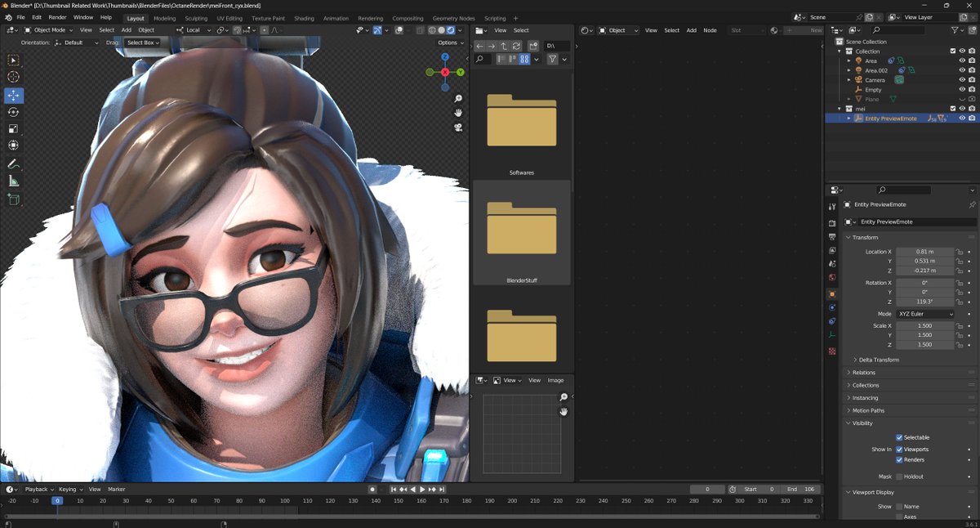Viewport: 980px width, 528px height.
Task: Uncheck the mei collection checkbox
Action: click(953, 109)
